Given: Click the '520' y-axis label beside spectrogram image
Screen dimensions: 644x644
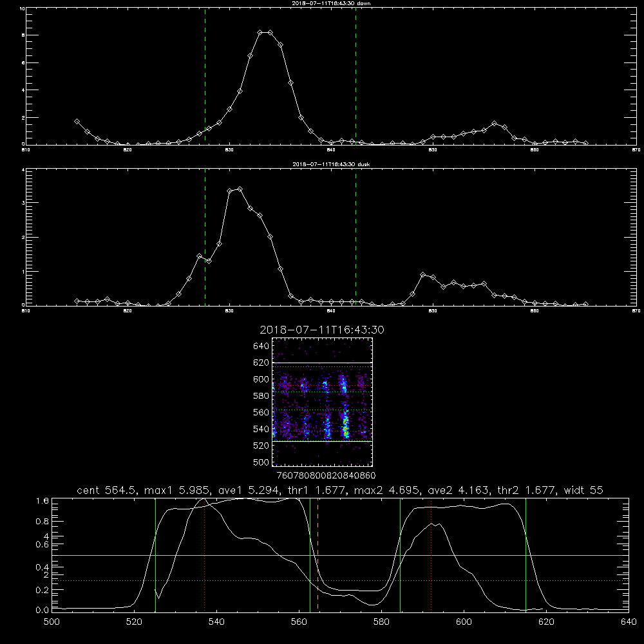Looking at the screenshot, I should pos(261,446).
